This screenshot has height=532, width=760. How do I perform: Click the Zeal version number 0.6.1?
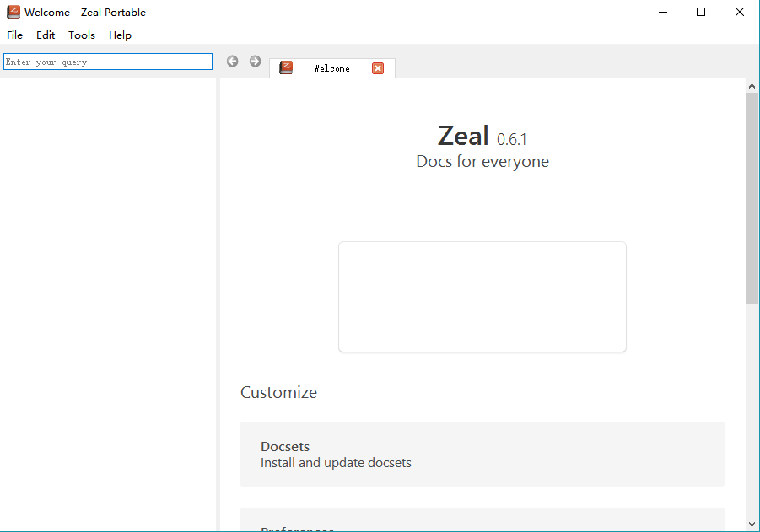(511, 140)
